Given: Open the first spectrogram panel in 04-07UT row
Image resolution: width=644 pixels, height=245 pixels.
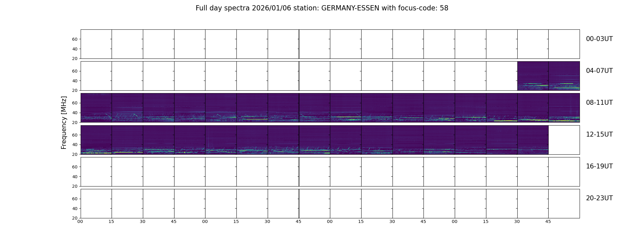Looking at the screenshot, I should pyautogui.click(x=533, y=76).
